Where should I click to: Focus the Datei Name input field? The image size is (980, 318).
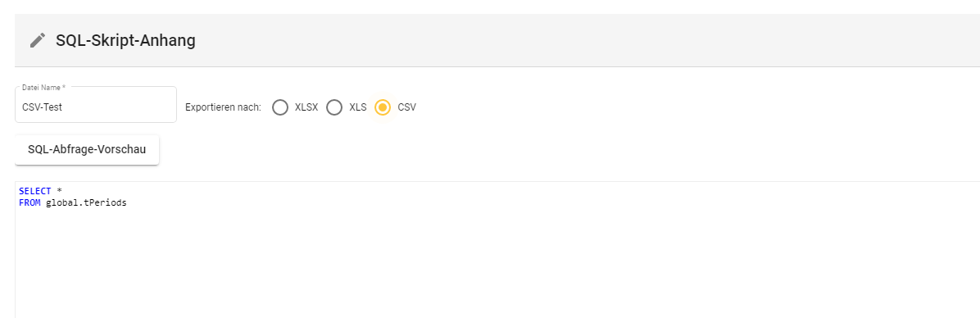(x=96, y=105)
